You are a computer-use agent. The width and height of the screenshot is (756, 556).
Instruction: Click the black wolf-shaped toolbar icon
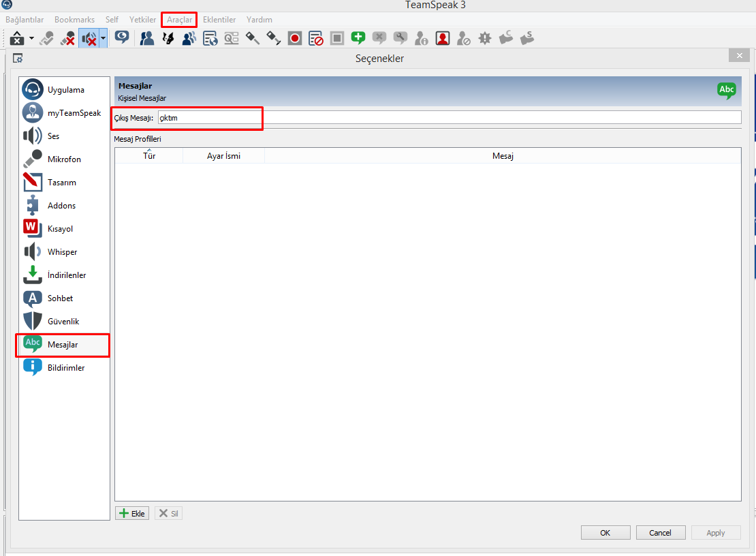(x=168, y=38)
